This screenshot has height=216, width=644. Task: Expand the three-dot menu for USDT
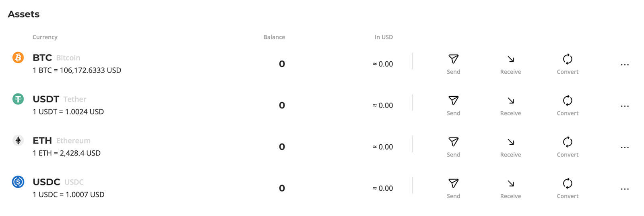point(624,106)
